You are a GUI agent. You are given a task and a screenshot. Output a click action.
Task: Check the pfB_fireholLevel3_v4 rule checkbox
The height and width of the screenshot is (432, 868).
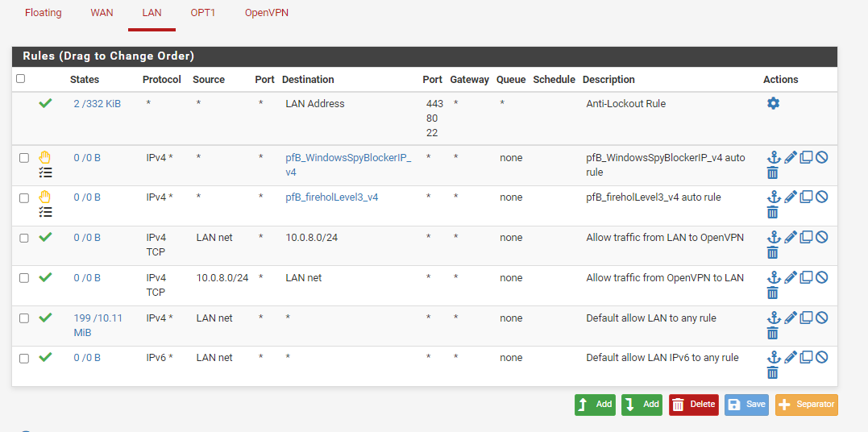(x=24, y=197)
